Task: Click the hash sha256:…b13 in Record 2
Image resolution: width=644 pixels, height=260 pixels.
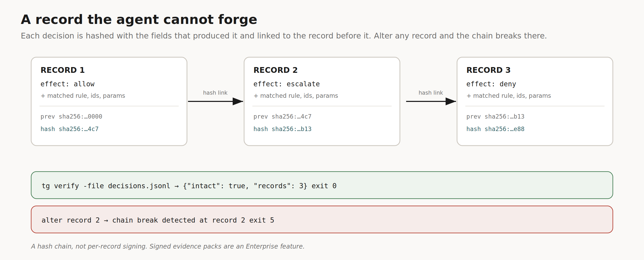Action: coord(283,129)
